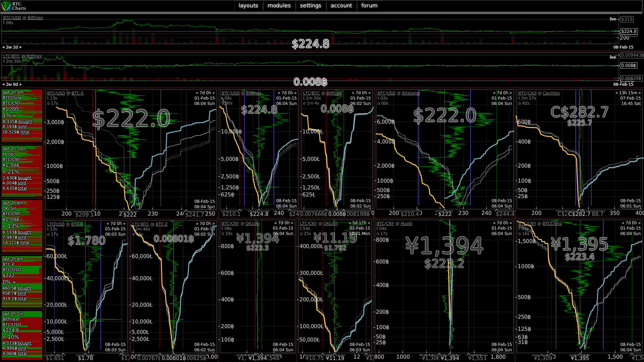The width and height of the screenshot is (644, 362).
Task: Open the modules menu
Action: point(279,6)
